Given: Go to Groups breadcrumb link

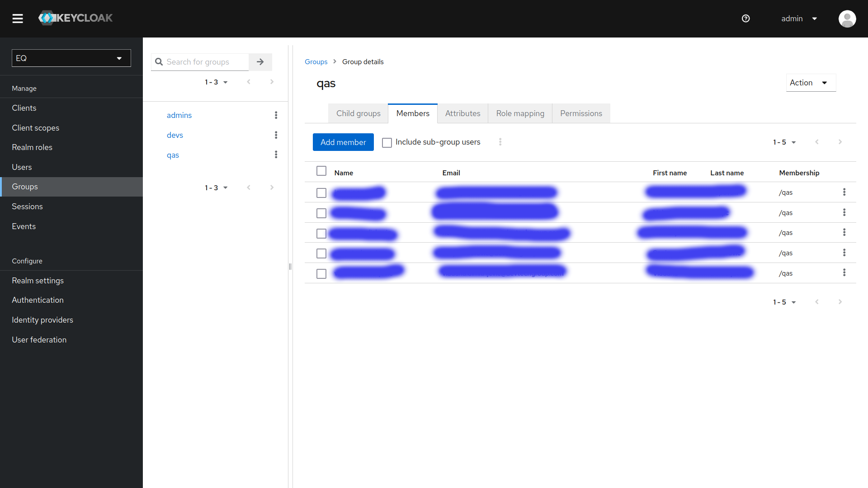Looking at the screenshot, I should tap(316, 62).
